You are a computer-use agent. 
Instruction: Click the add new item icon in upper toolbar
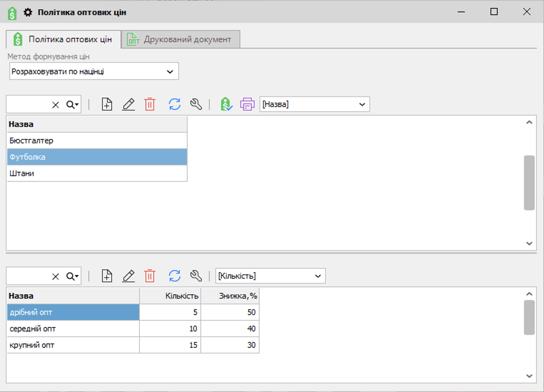(107, 104)
